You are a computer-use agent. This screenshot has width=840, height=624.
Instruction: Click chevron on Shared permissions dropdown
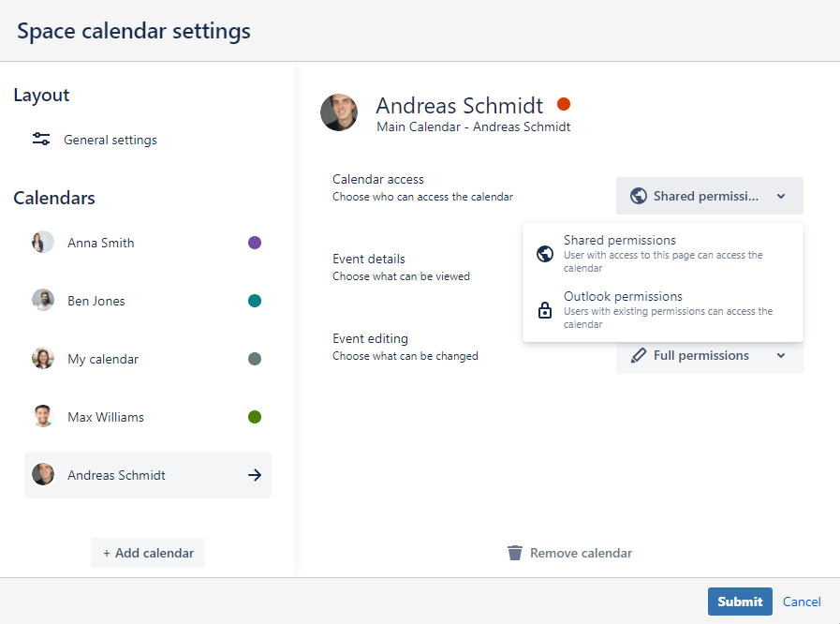[781, 197]
